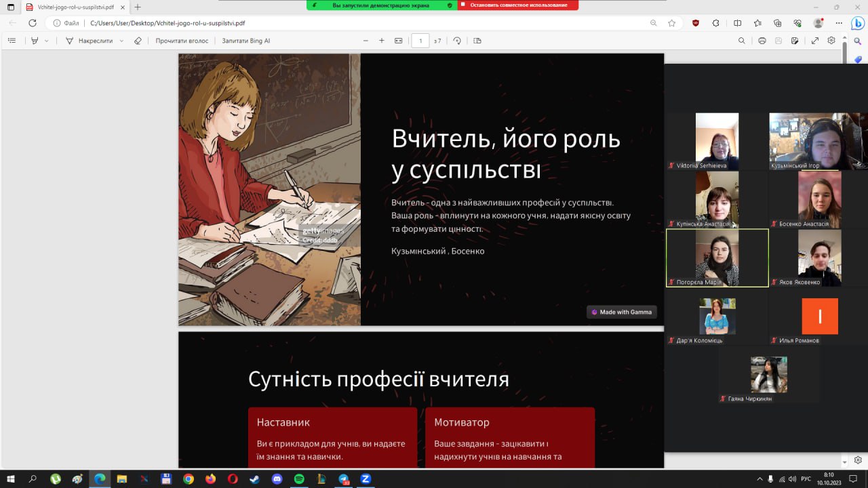
Task: Open draw tool options dropdown arrow
Action: pos(122,41)
